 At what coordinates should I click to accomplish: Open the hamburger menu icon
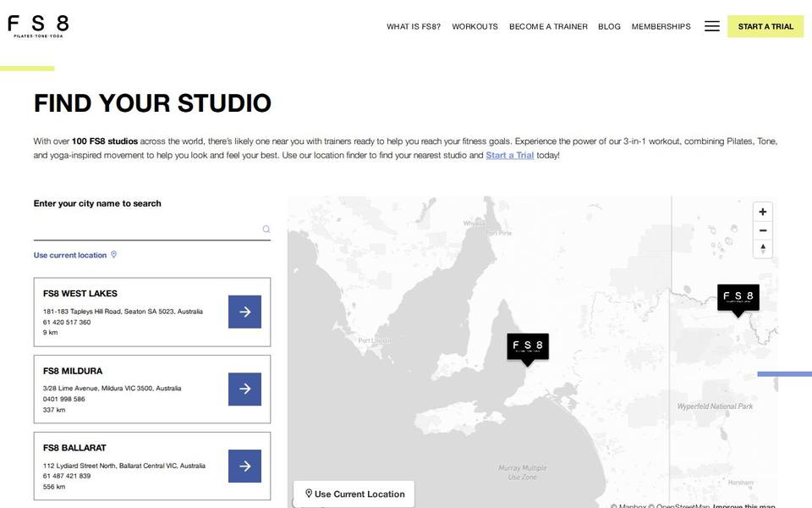[711, 26]
